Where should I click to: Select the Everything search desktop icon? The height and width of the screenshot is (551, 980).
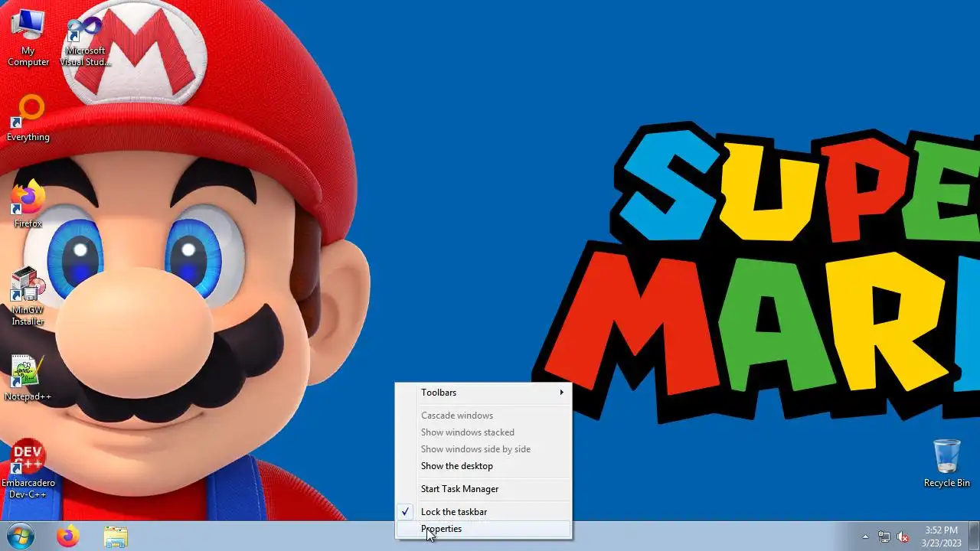[x=28, y=119]
